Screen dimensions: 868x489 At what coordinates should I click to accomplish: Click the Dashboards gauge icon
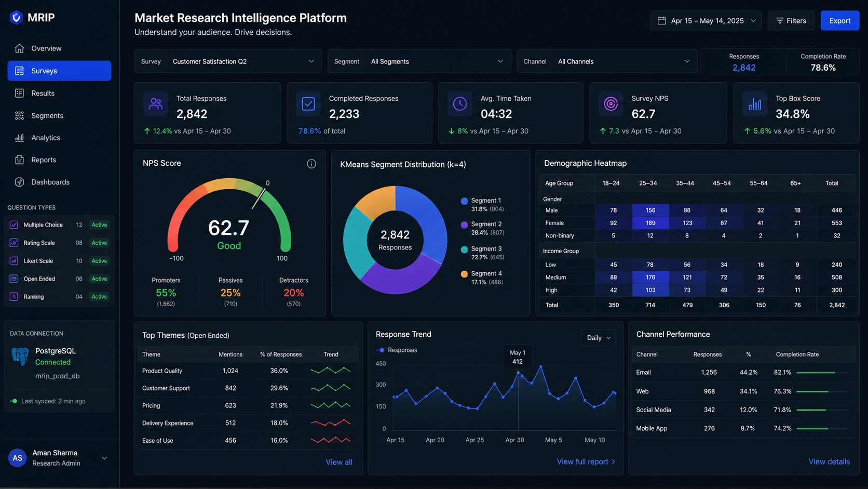point(19,182)
